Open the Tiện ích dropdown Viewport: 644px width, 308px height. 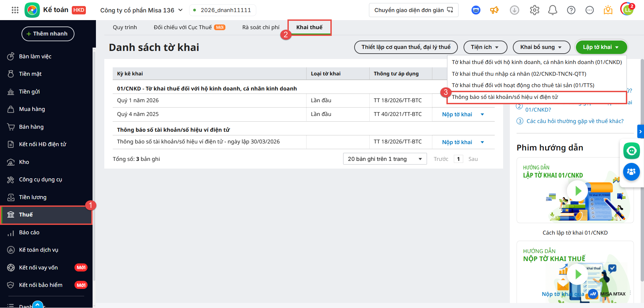tap(484, 47)
